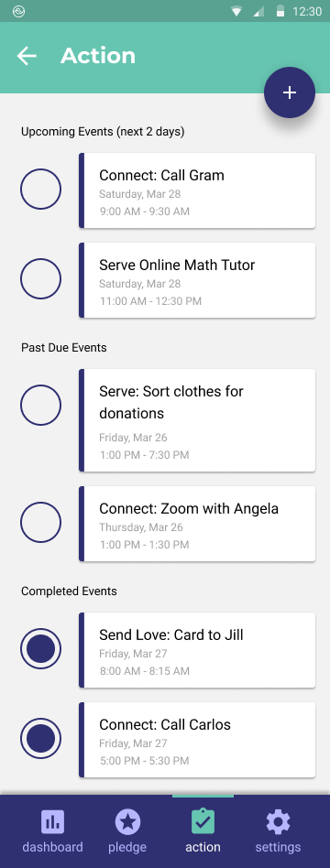Open the pledge star icon
Screen dimensions: 330x868
(127, 822)
